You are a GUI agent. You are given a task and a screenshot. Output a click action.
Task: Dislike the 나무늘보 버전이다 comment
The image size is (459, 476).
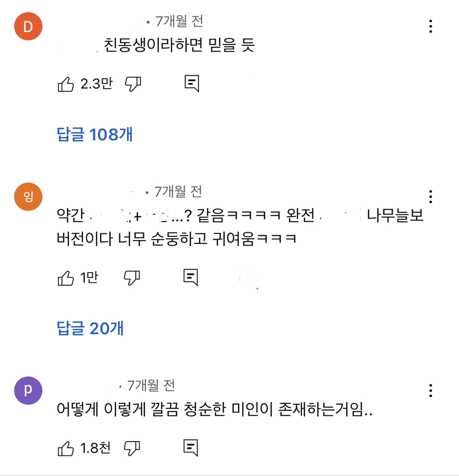pos(132,278)
